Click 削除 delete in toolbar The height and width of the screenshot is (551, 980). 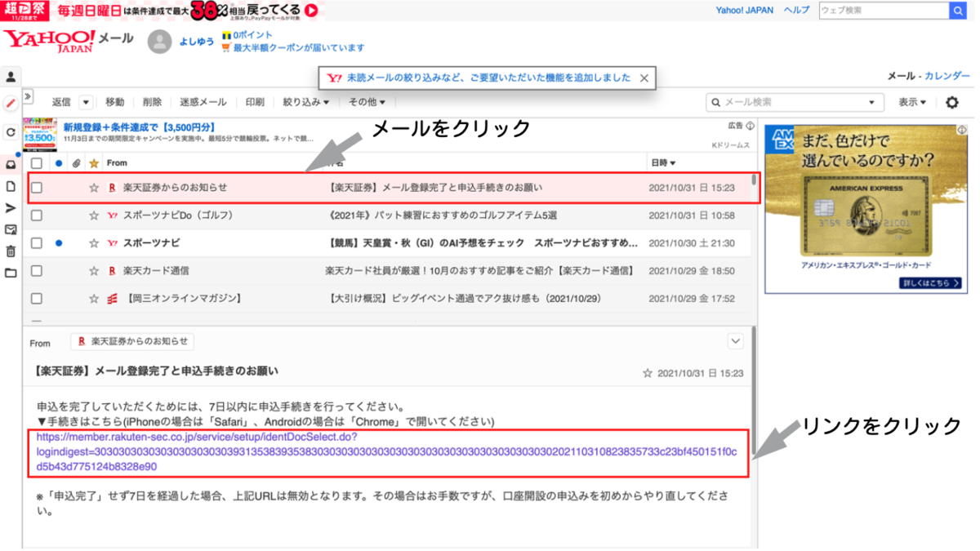[x=152, y=102]
